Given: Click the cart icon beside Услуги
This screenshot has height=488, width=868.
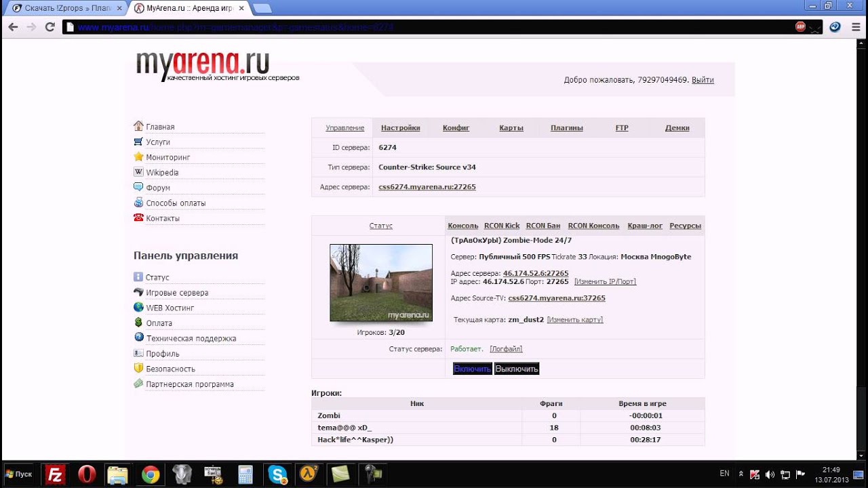Looking at the screenshot, I should pyautogui.click(x=138, y=142).
